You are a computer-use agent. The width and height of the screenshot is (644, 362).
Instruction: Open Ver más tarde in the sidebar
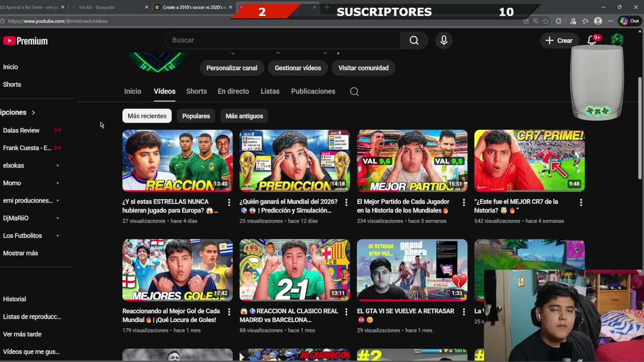(x=22, y=334)
